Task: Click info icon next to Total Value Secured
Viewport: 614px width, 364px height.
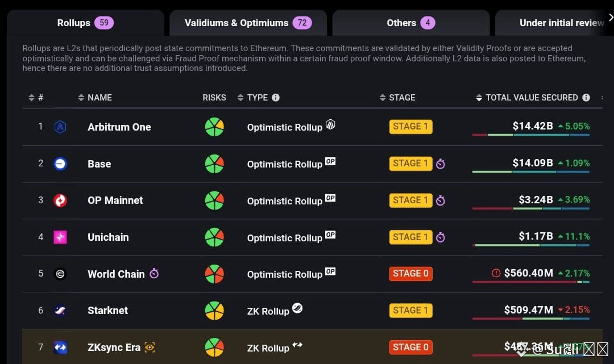Action: [x=586, y=97]
